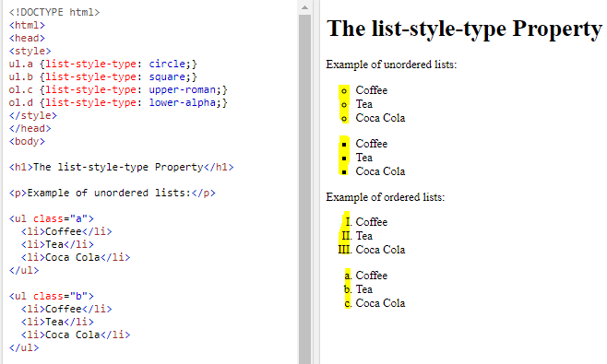This screenshot has height=364, width=607.
Task: Click the 'Example of ordered lists:' output paragraph
Action: click(386, 197)
